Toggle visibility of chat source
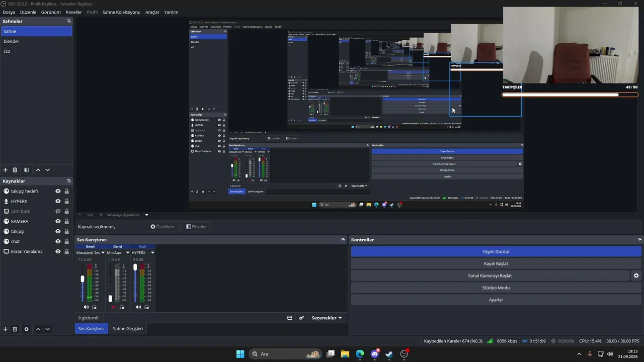644x362 pixels. (58, 241)
